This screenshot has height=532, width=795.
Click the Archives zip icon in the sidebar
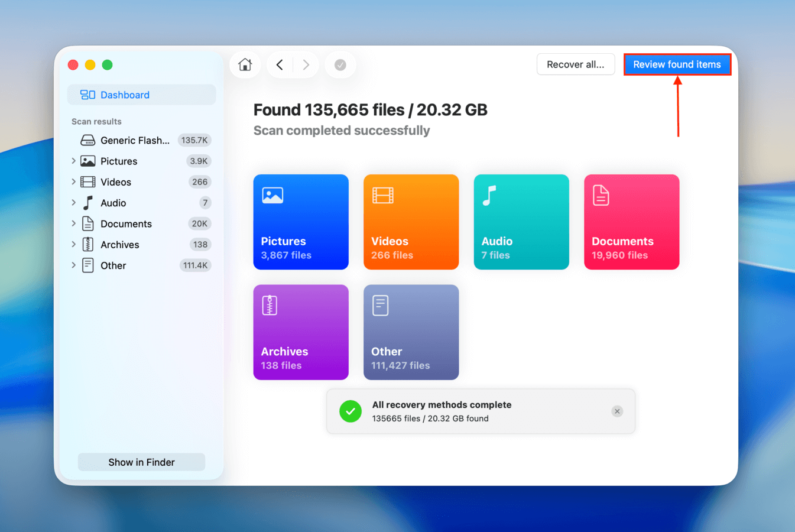[x=87, y=244]
